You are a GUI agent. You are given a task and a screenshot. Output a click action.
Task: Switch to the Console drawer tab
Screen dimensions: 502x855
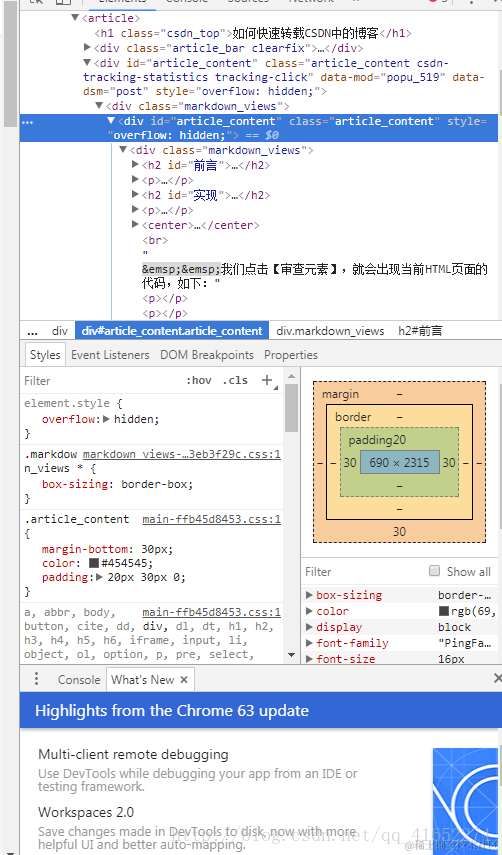coord(79,679)
